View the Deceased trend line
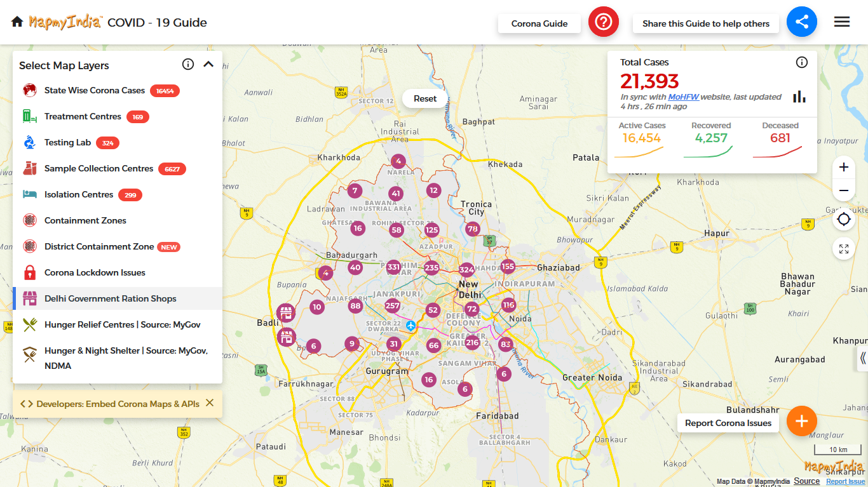This screenshot has width=868, height=487. (778, 152)
